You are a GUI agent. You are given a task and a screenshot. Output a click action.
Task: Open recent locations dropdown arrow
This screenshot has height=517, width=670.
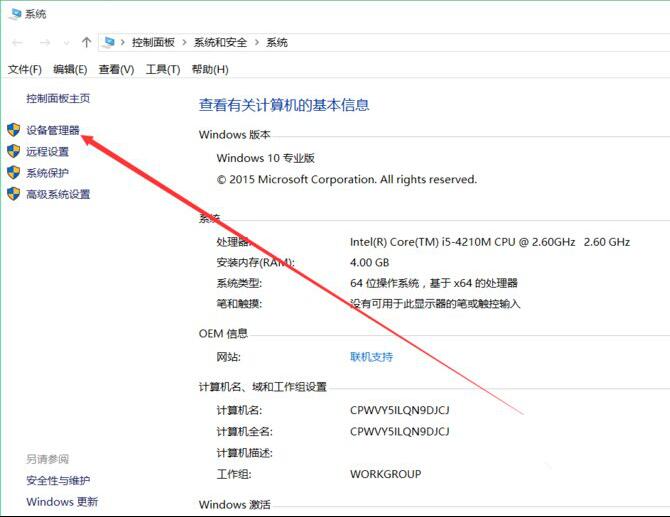(x=67, y=43)
